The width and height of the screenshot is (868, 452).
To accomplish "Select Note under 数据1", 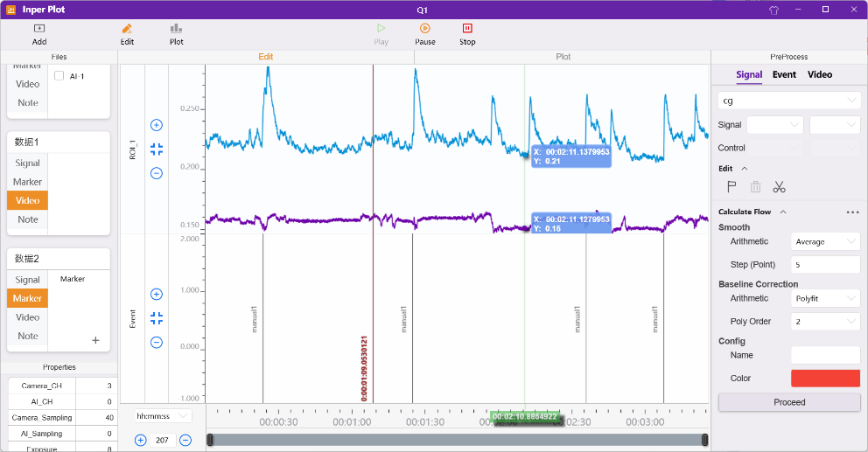I will pyautogui.click(x=28, y=219).
